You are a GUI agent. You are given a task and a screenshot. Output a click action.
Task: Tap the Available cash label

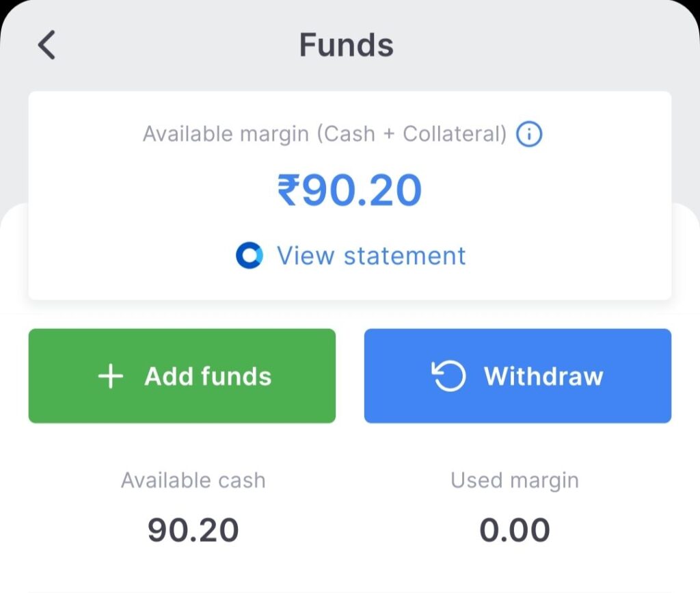coord(193,480)
